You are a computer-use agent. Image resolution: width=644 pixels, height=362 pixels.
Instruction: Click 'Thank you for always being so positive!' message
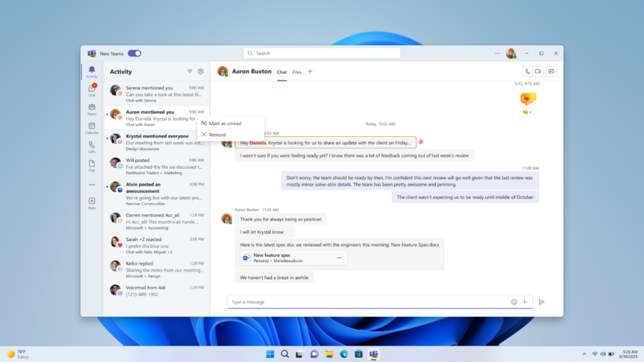281,219
